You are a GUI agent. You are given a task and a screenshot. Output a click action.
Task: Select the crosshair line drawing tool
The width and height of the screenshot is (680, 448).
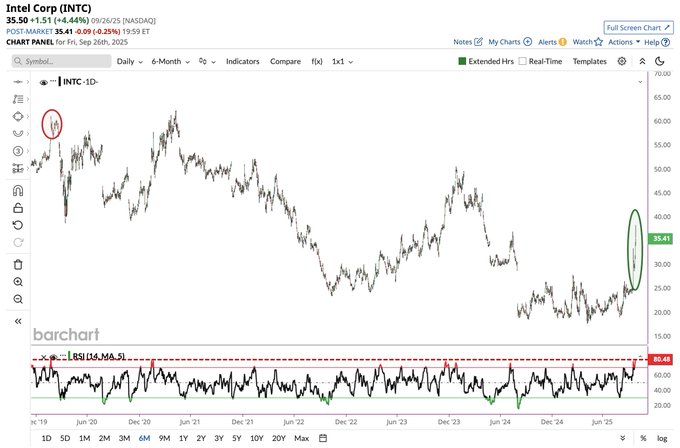pos(18,82)
